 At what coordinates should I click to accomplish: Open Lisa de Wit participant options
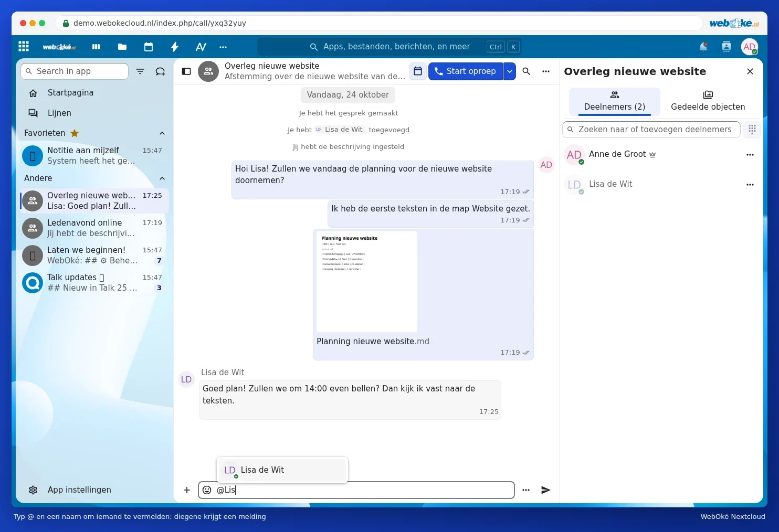(750, 185)
